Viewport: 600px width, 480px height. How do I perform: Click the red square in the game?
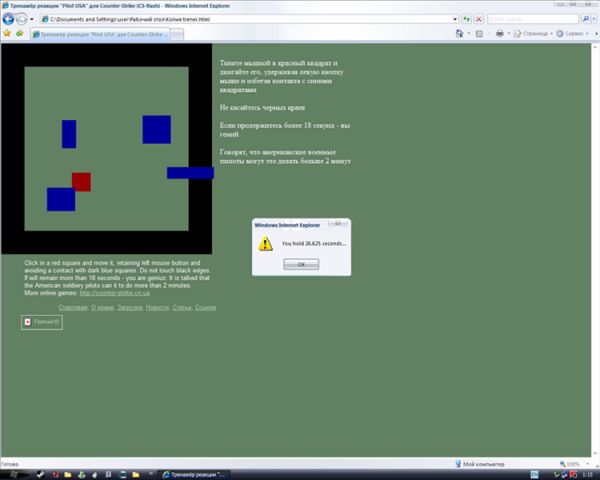click(81, 182)
